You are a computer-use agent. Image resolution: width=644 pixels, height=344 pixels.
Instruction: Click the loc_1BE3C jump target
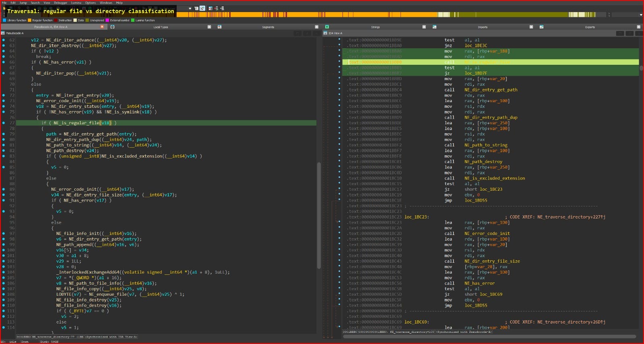476,45
